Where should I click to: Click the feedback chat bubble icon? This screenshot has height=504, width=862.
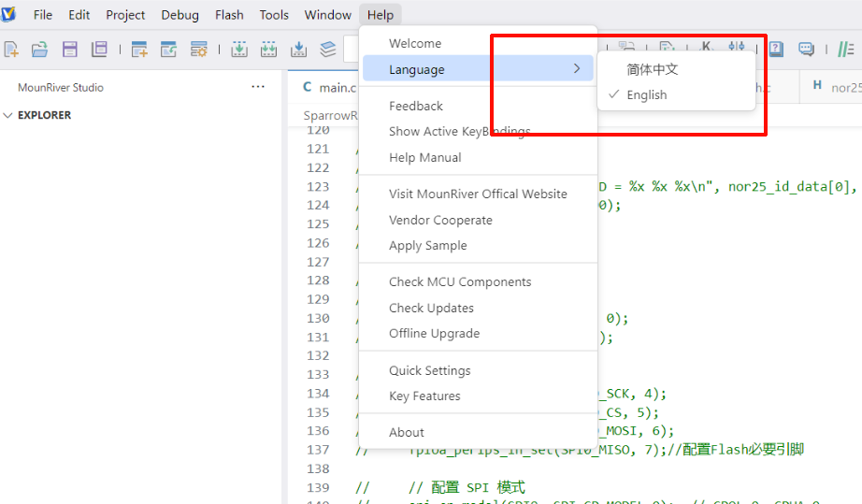[805, 50]
